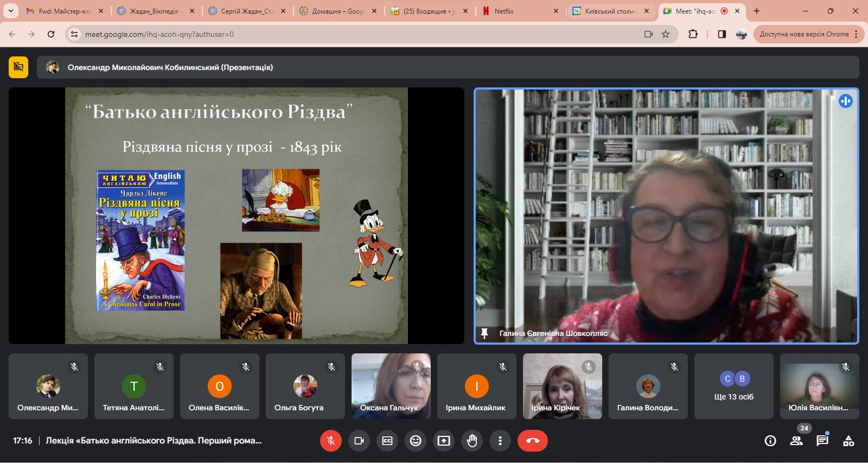Show the participants list icon
This screenshot has width=868, height=463.
[796, 441]
